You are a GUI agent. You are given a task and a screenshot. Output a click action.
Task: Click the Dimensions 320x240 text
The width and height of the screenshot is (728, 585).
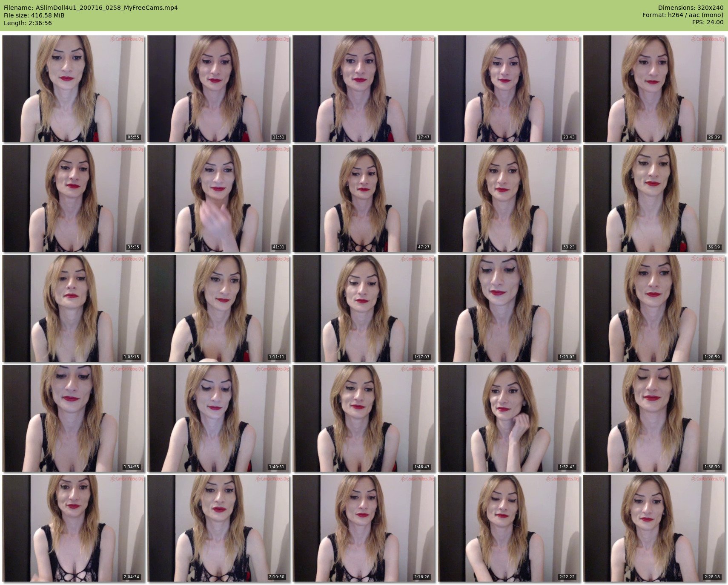coord(691,8)
